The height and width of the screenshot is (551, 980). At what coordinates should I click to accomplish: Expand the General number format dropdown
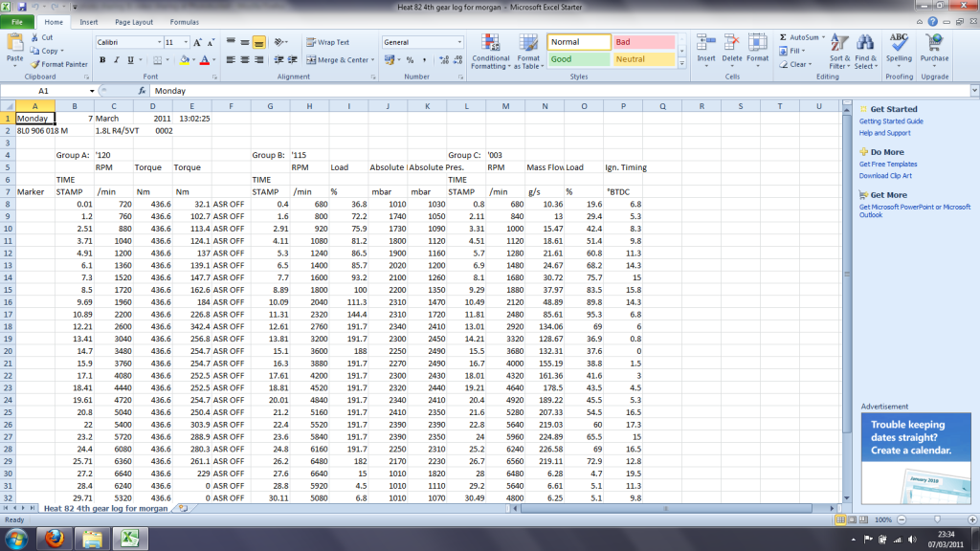459,42
